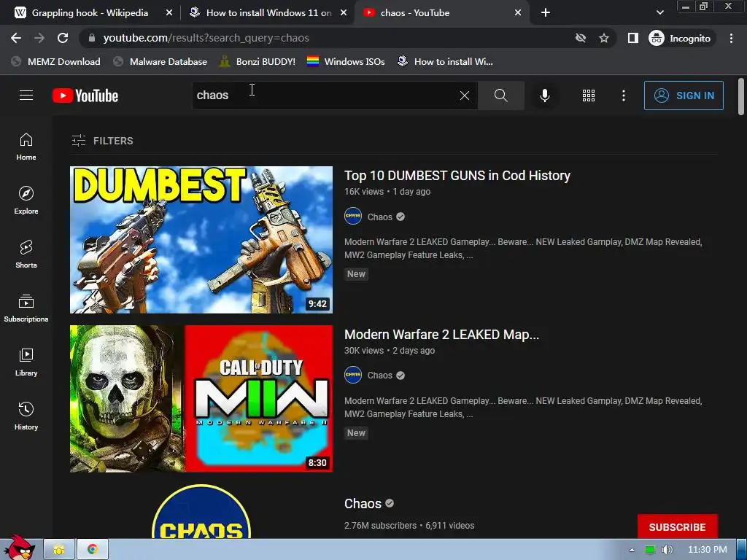Open the new tab plus button
The height and width of the screenshot is (560, 747).
(546, 13)
